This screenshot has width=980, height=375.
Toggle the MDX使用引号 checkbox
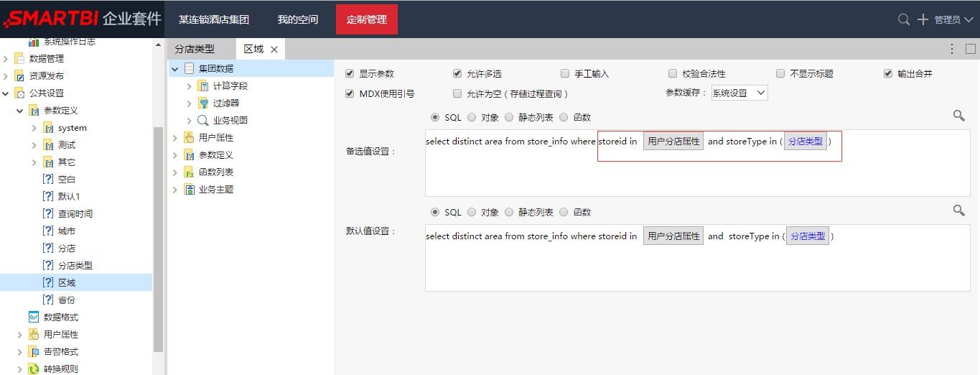(x=350, y=93)
